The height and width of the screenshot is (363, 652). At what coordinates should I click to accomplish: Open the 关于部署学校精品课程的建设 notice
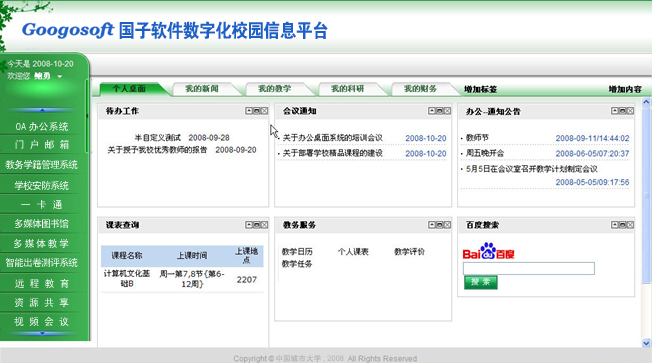pos(333,153)
